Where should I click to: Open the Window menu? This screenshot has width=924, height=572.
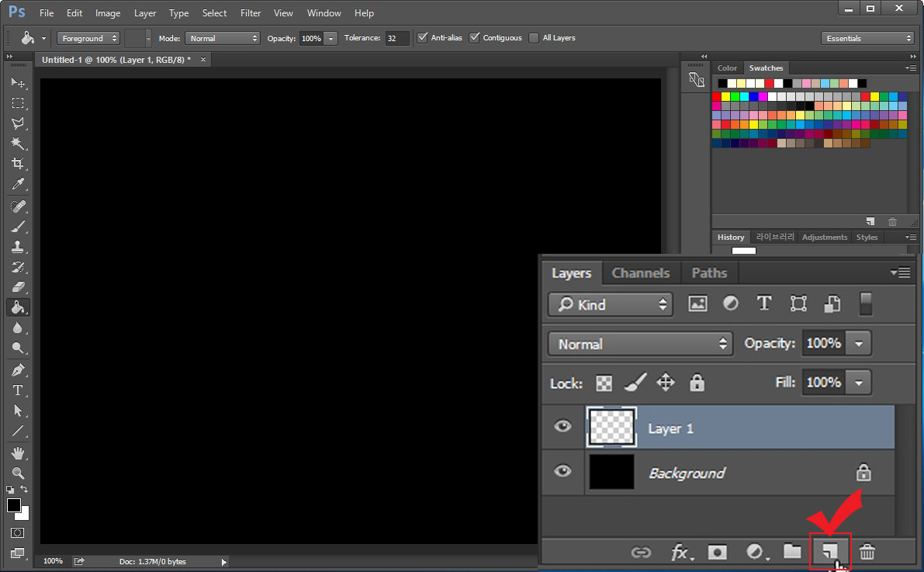tap(324, 13)
